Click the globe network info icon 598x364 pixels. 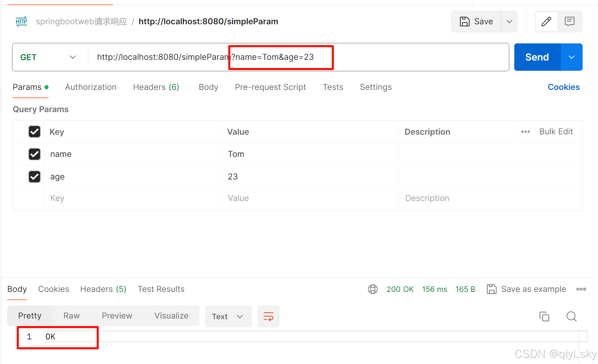pyautogui.click(x=373, y=289)
